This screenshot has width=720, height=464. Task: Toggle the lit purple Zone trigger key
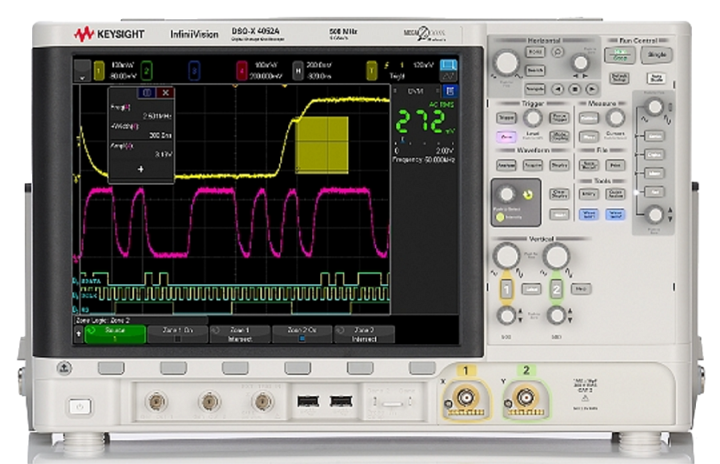(x=506, y=136)
